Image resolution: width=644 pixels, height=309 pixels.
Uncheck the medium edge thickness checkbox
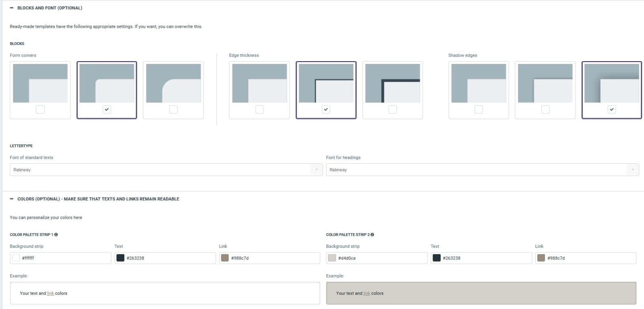coord(326,109)
